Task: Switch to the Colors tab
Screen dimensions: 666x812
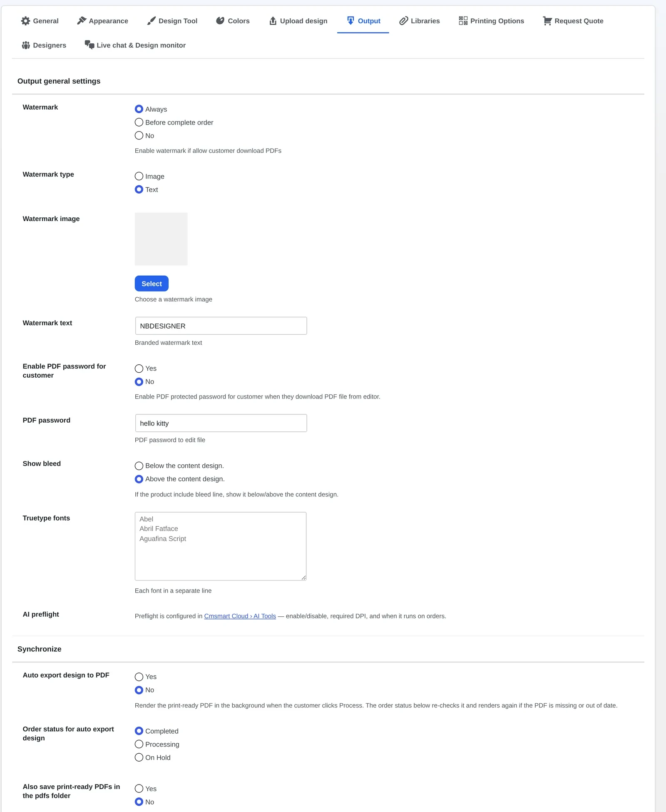Action: point(233,21)
